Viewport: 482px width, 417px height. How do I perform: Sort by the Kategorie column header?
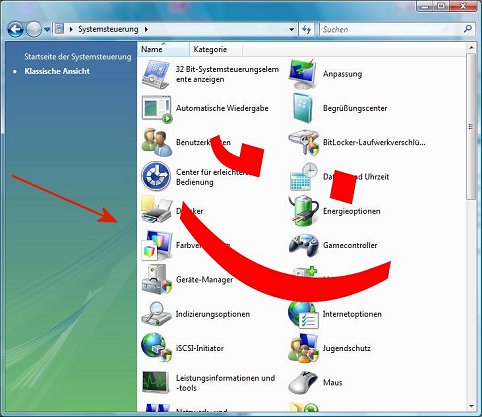pos(216,49)
